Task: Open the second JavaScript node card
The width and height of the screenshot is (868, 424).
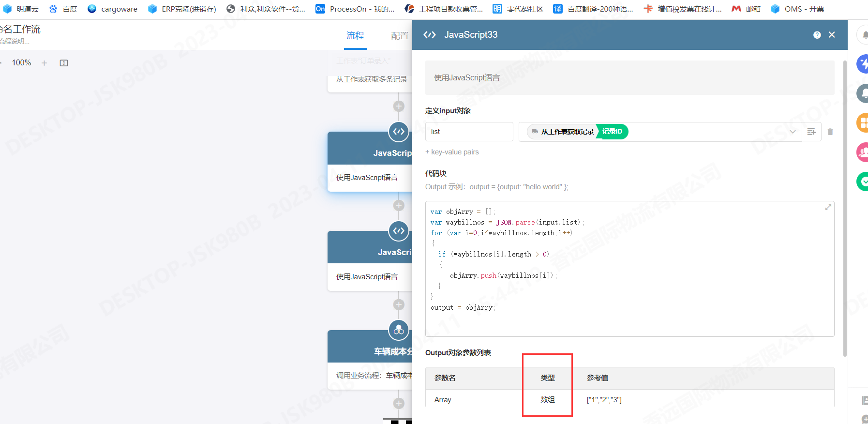Action: 370,261
